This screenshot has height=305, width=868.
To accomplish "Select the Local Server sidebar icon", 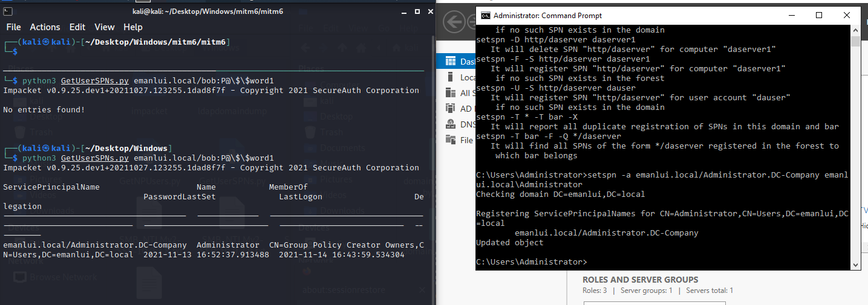I will (x=450, y=77).
